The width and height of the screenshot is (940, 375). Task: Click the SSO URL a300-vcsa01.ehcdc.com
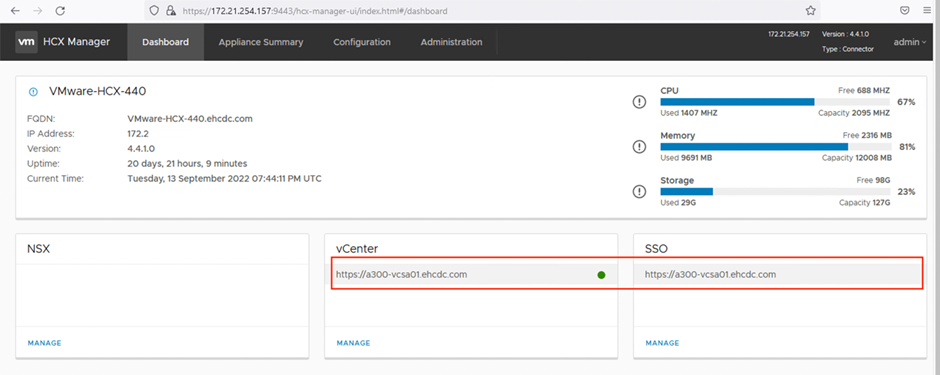tap(710, 274)
